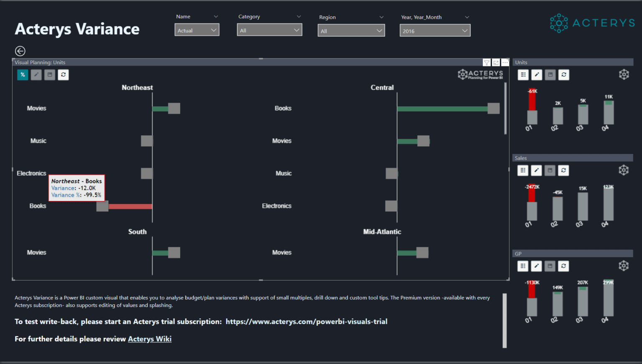Click the refresh icon in the GP panel
This screenshot has height=364, width=642.
point(563,266)
